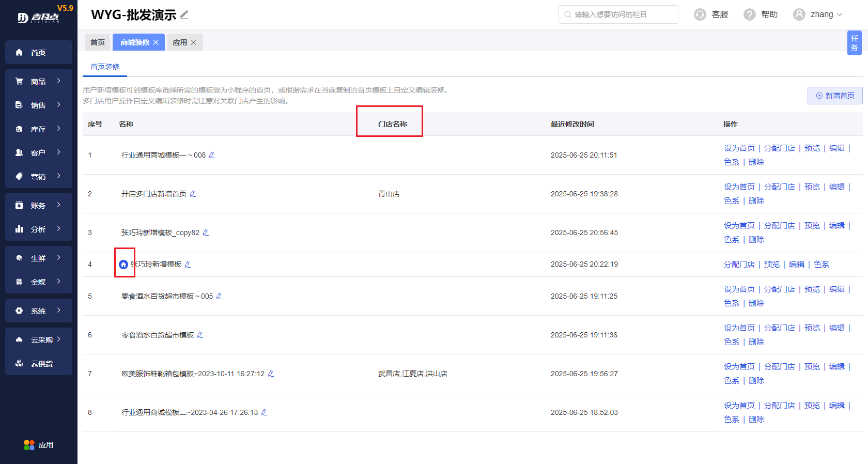Image resolution: width=868 pixels, height=464 pixels.
Task: Open 色系 color scheme for row 4
Action: 821,265
